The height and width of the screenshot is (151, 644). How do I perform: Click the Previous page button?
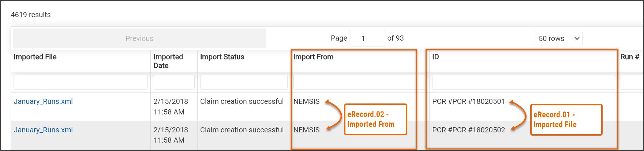pos(139,38)
